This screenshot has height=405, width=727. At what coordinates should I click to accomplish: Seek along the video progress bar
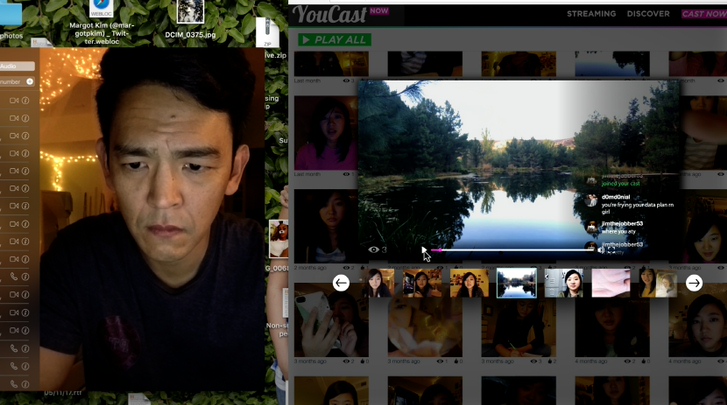[x=512, y=250]
